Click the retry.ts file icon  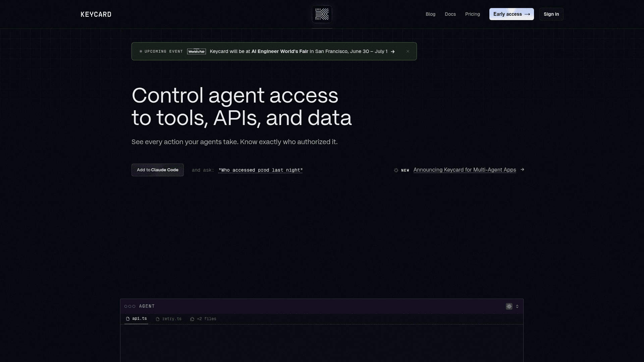pyautogui.click(x=158, y=319)
